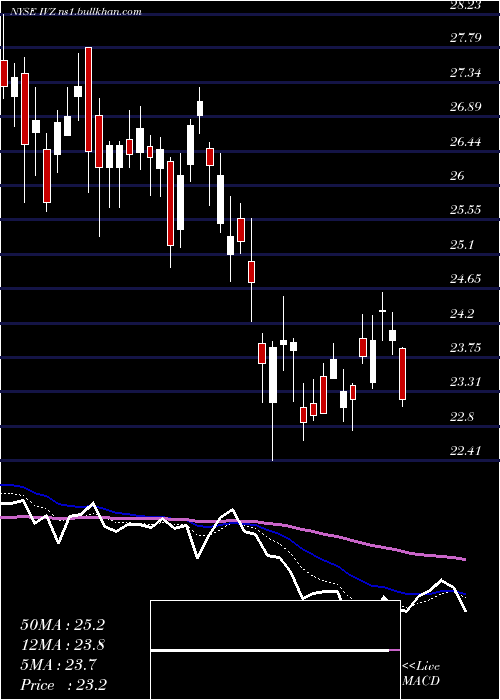Click the NYSE IVZ chart title text
500x700 pixels.
point(75,12)
